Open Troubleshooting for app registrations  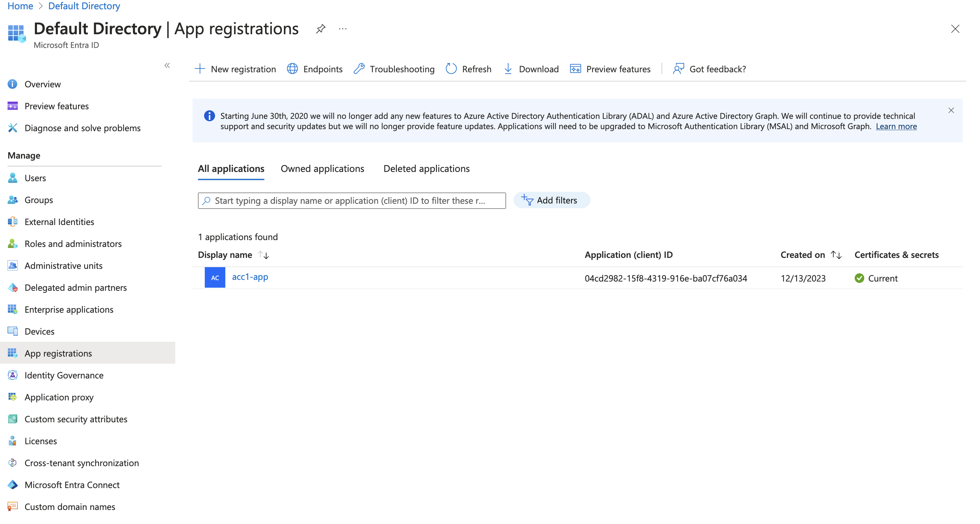394,69
